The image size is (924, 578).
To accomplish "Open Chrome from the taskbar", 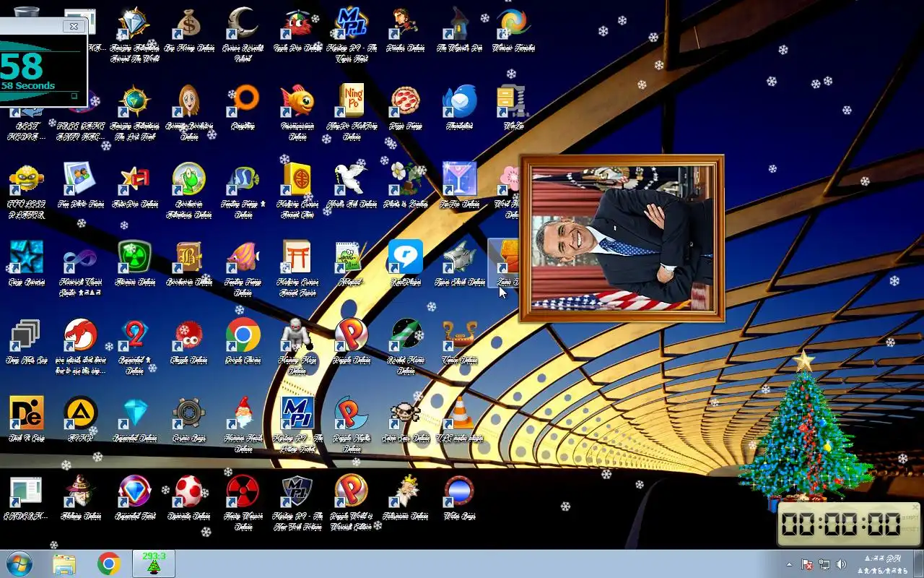I will tap(109, 564).
